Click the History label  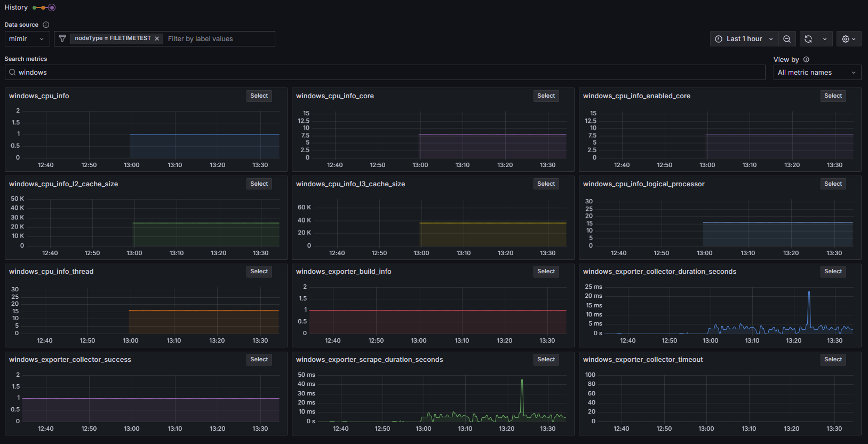click(x=16, y=7)
